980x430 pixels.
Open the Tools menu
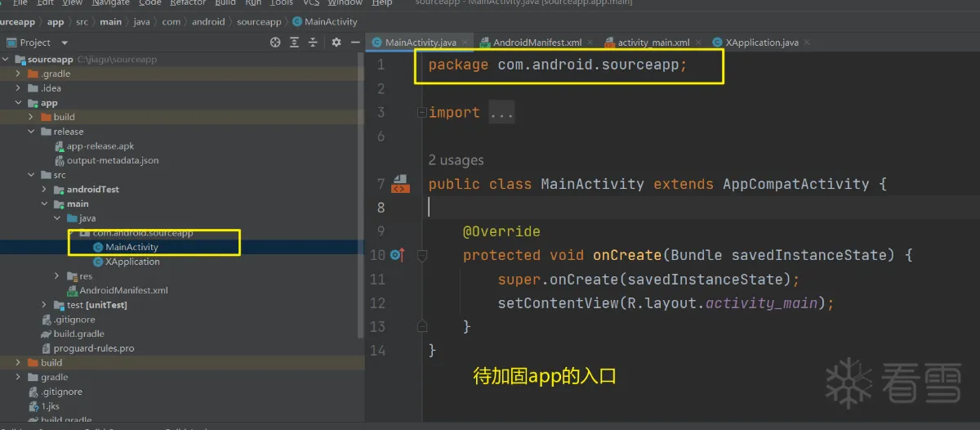coord(282,2)
